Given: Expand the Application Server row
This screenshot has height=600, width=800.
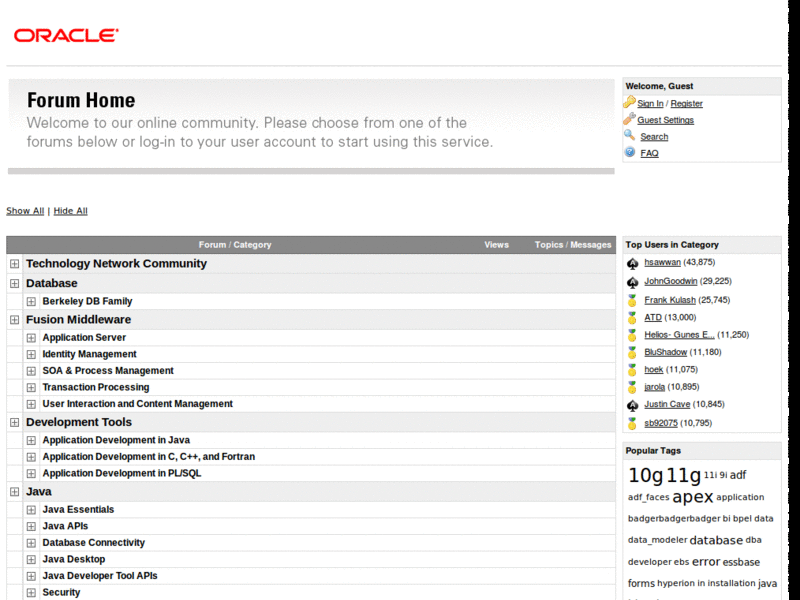Looking at the screenshot, I should [31, 338].
